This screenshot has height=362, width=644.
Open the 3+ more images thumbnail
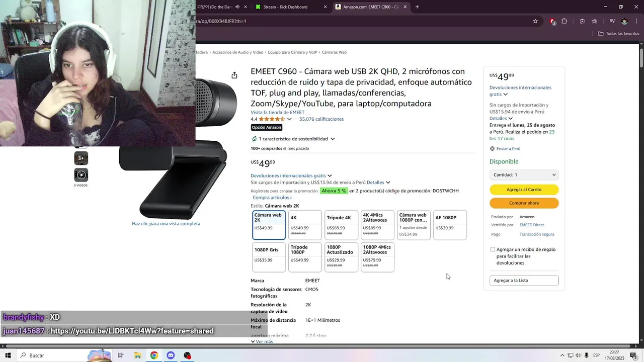pyautogui.click(x=81, y=158)
